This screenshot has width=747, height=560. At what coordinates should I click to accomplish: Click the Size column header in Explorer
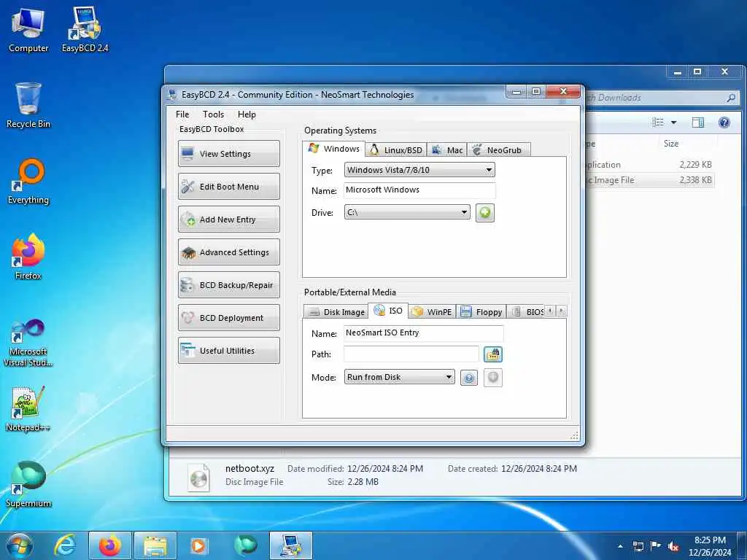(671, 144)
